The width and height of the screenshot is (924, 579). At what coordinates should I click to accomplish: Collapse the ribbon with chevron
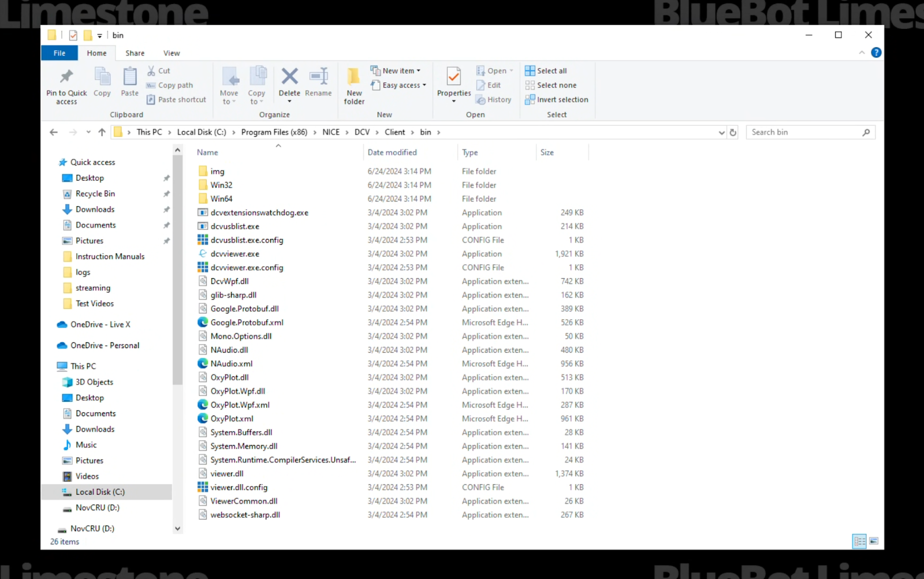point(862,53)
